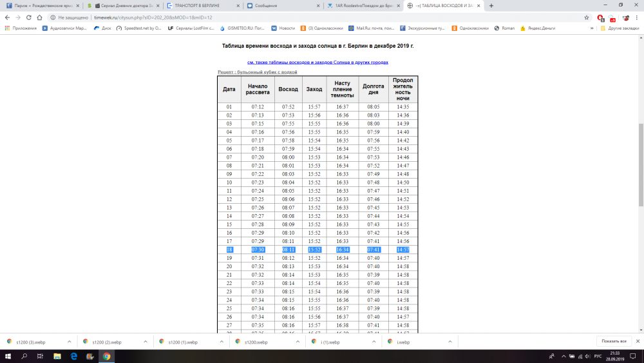
Task: Expand options arrow for i.webp download
Action: 446,342
